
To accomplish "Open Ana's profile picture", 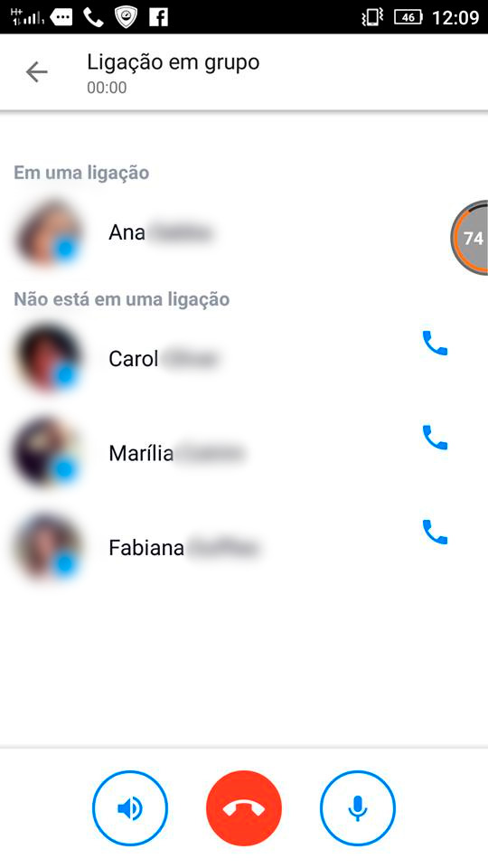I will pyautogui.click(x=49, y=233).
